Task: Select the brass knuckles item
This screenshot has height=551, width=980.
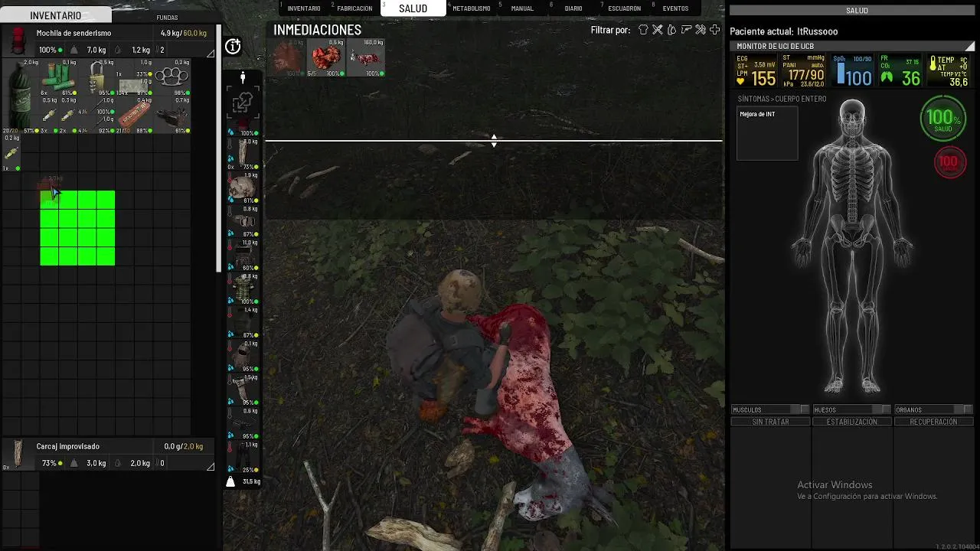Action: coord(172,77)
